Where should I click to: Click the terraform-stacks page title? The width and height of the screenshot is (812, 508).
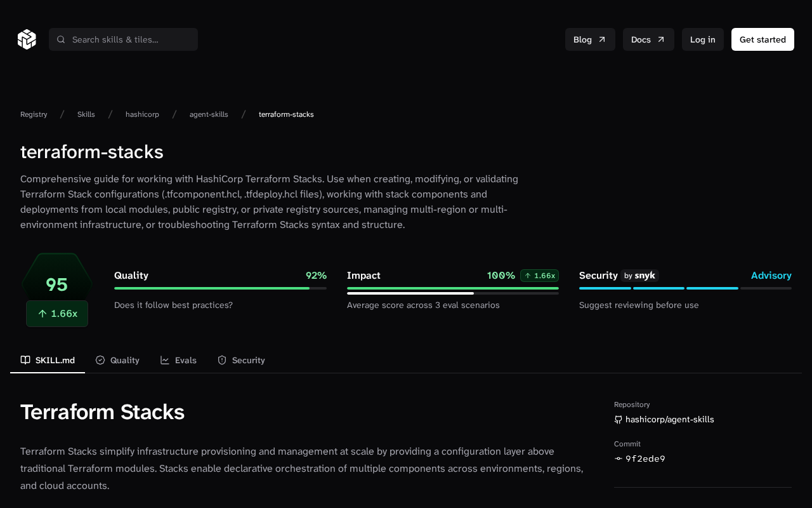pyautogui.click(x=92, y=152)
